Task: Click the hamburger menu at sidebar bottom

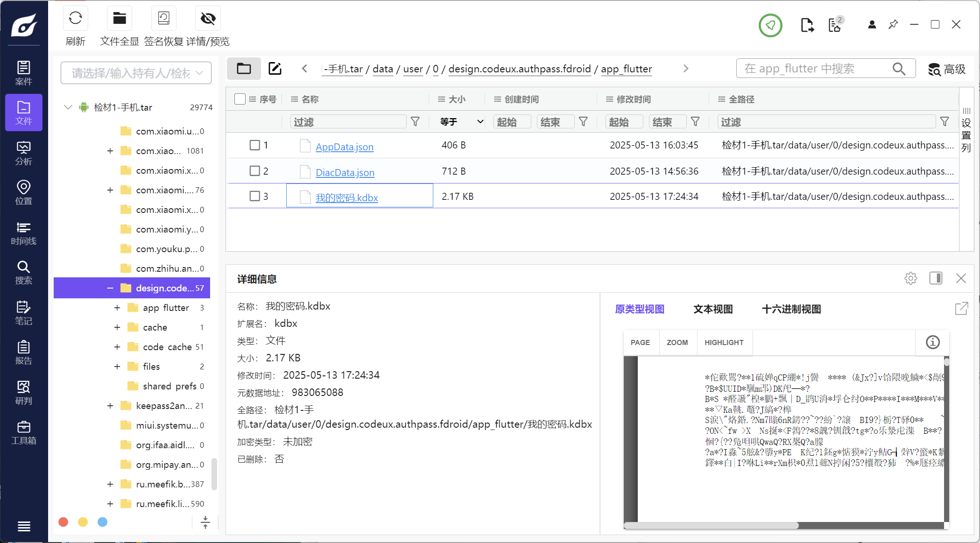Action: pyautogui.click(x=24, y=527)
